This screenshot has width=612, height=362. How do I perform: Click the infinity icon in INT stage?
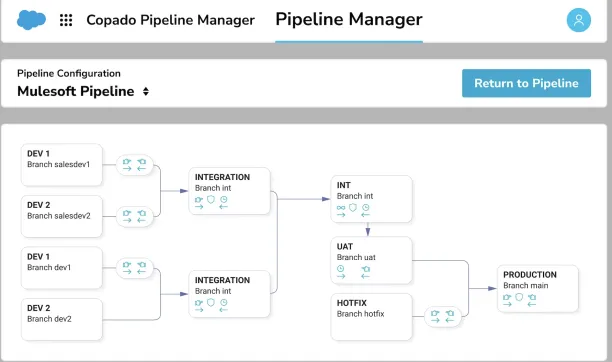point(341,210)
